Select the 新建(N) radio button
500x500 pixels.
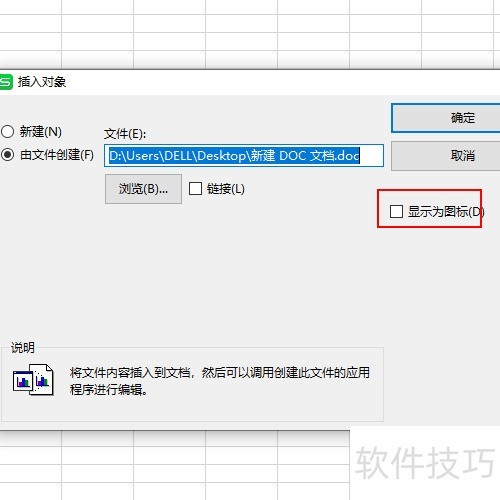click(x=7, y=132)
